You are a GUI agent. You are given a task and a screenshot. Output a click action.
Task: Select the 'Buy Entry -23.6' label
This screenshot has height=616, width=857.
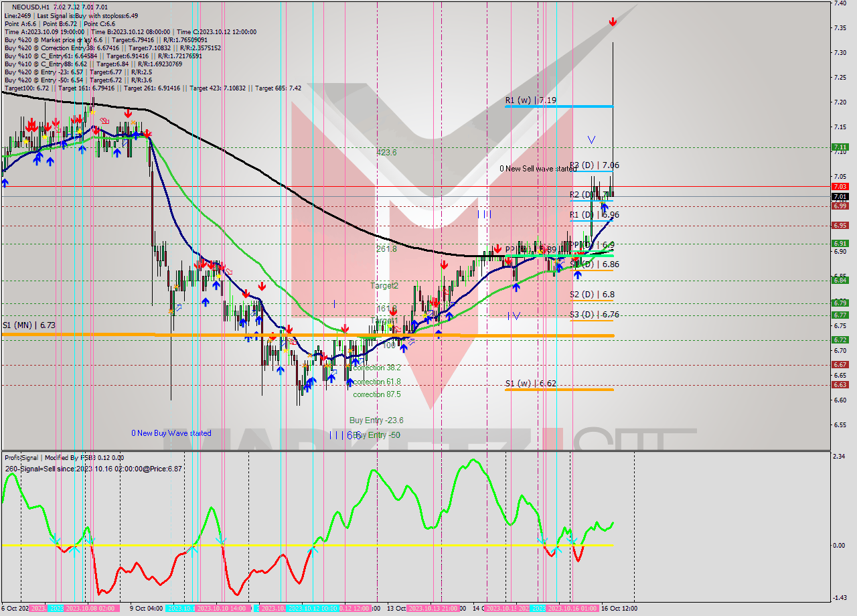click(376, 420)
